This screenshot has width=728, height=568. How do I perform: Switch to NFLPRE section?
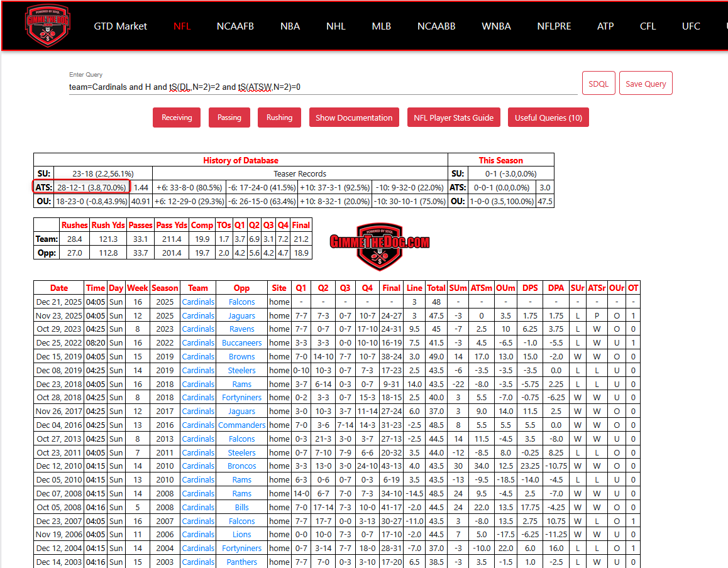(x=554, y=26)
